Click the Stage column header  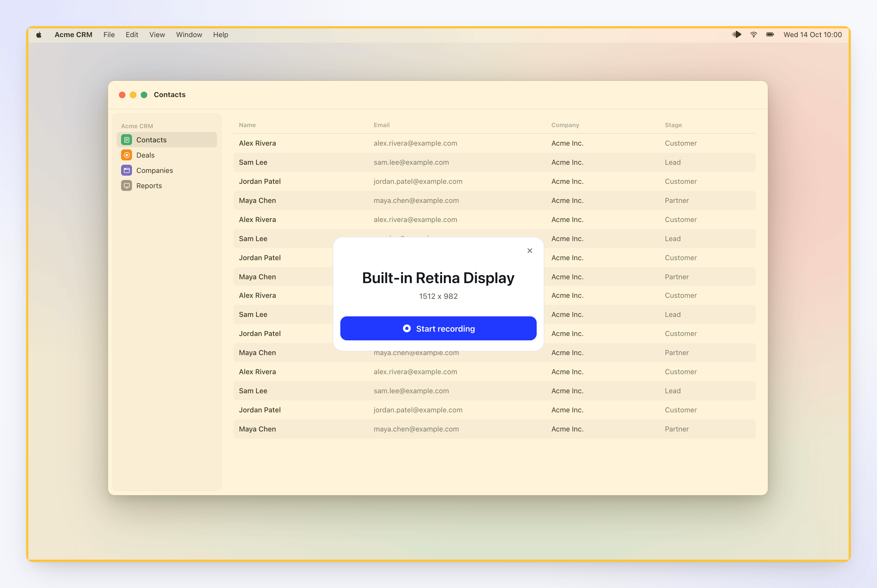673,125
